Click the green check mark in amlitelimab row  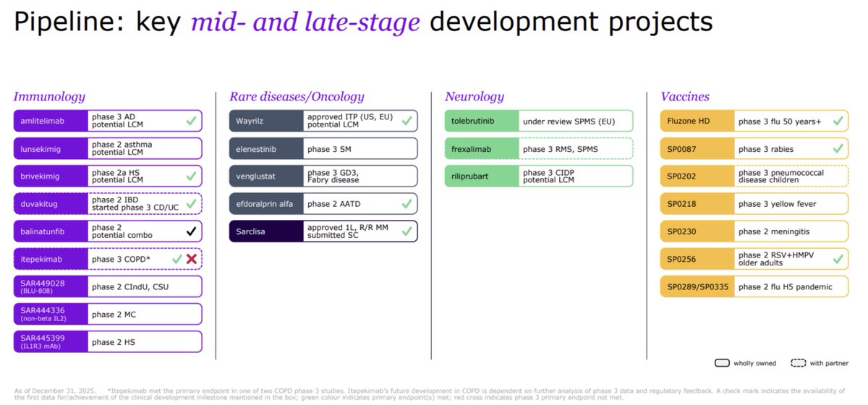coord(190,121)
